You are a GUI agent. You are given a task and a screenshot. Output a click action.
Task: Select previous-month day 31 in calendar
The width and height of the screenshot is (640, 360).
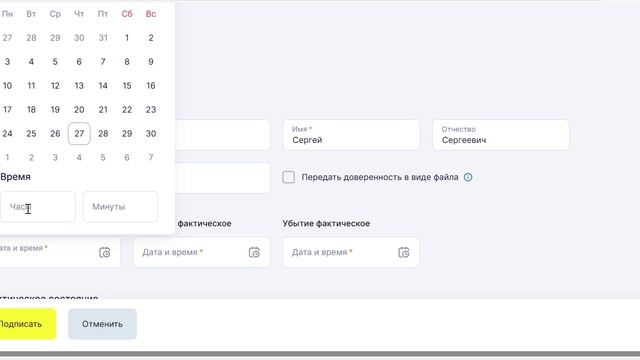click(103, 38)
